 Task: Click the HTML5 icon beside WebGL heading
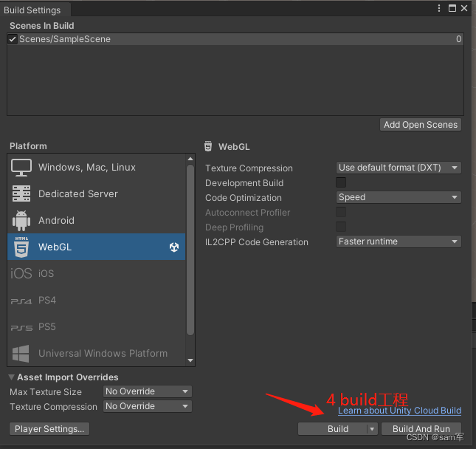point(208,146)
